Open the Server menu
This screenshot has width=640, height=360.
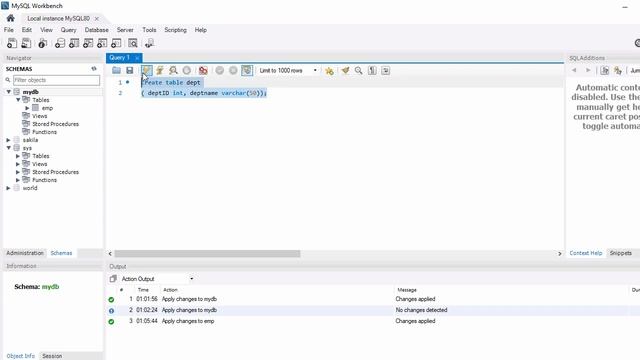click(x=125, y=30)
